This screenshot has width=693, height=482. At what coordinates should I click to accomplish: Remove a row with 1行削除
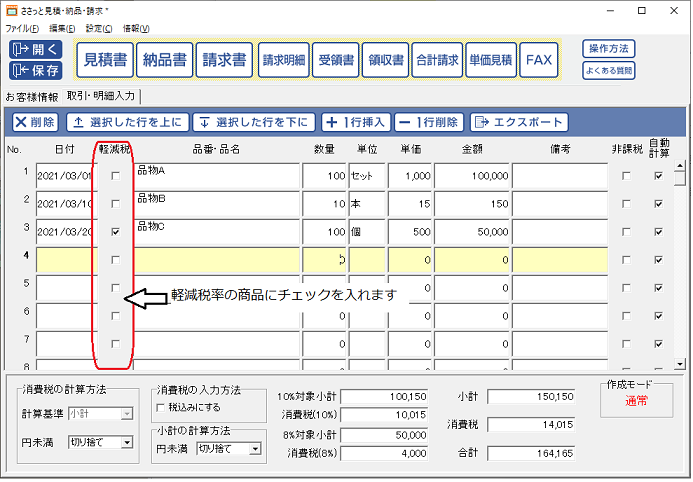(428, 123)
